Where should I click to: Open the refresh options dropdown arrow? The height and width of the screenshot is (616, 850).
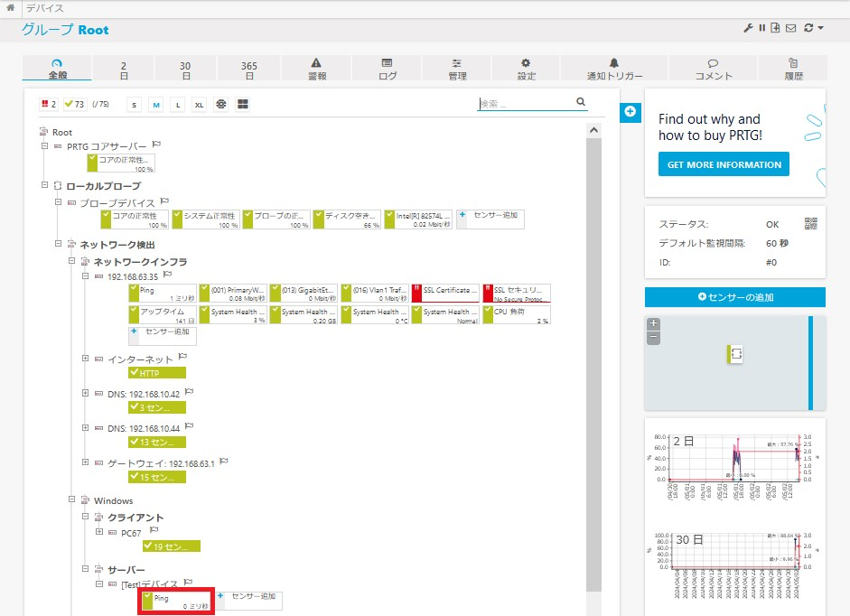coord(821,28)
